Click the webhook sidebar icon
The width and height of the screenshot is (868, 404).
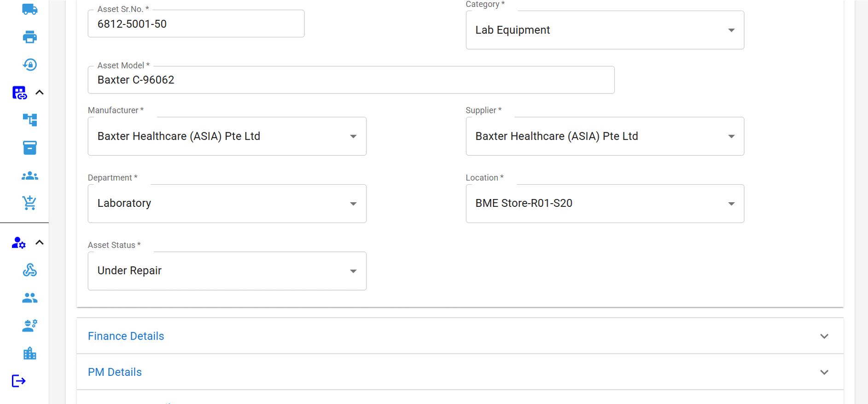pos(30,270)
